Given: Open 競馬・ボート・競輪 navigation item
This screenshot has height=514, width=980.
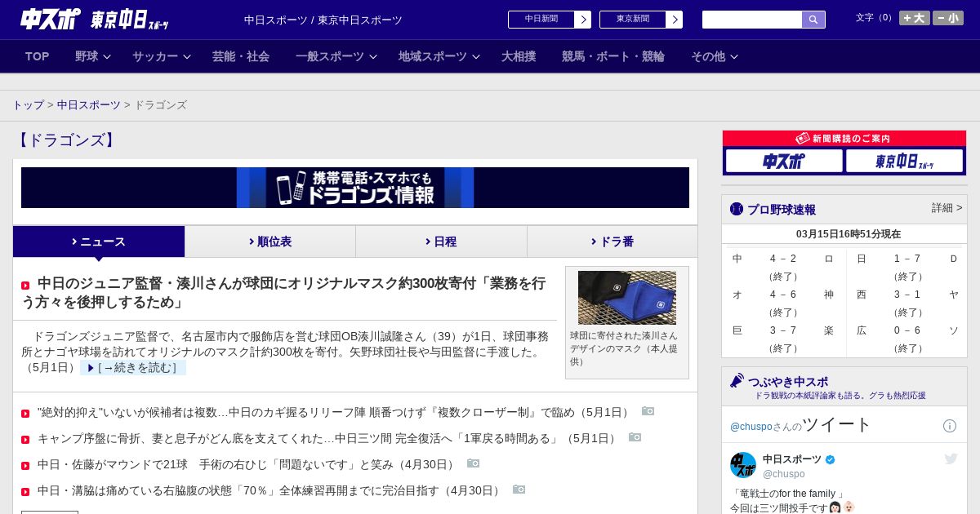Looking at the screenshot, I should coord(613,56).
